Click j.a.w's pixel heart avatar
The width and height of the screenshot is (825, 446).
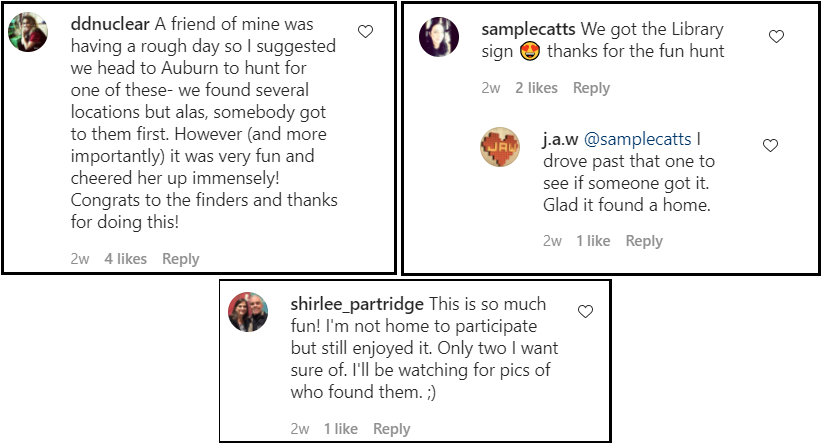coord(500,146)
